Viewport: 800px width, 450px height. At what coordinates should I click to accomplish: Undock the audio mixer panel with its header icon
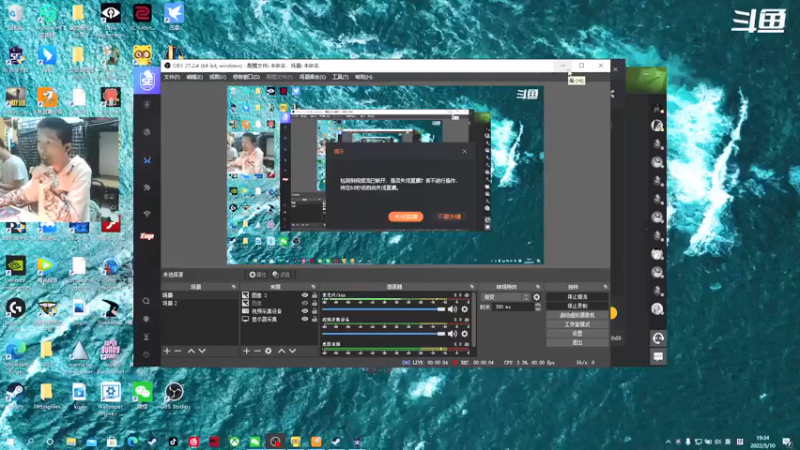pos(471,287)
